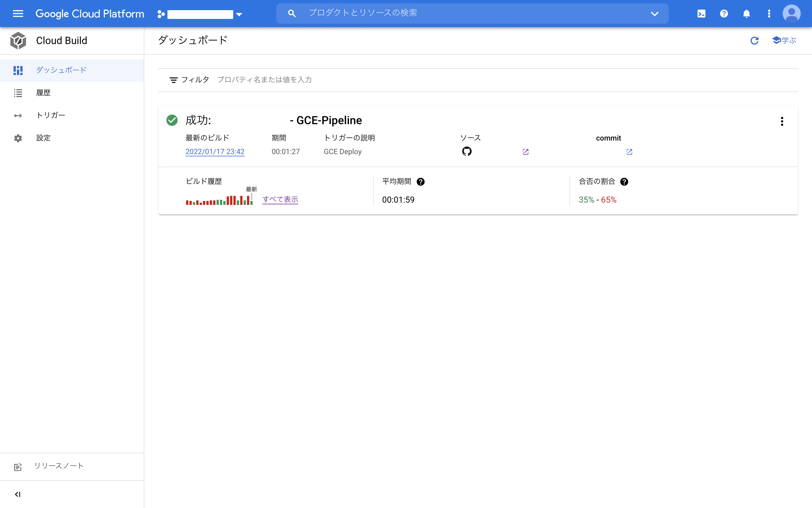Focus the products and resources search field
The height and width of the screenshot is (508, 812).
pos(473,14)
